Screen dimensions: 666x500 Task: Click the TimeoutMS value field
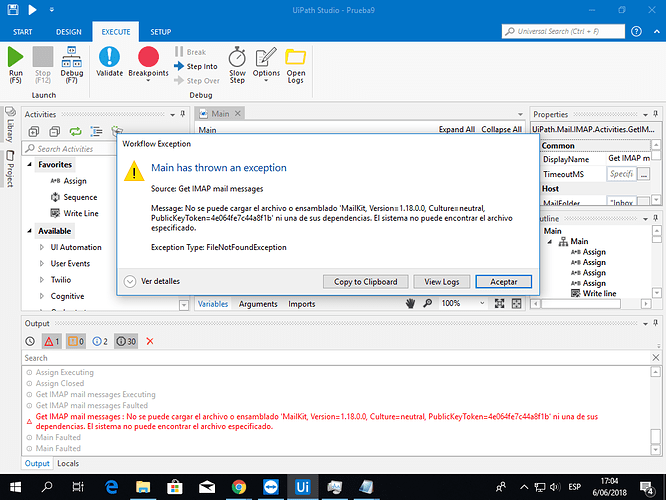622,174
